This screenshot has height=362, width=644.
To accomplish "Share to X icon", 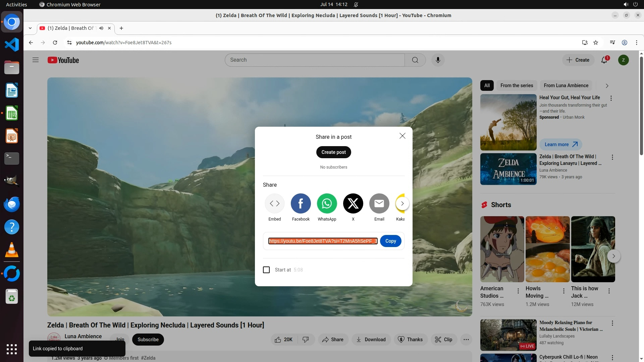I will point(353,203).
